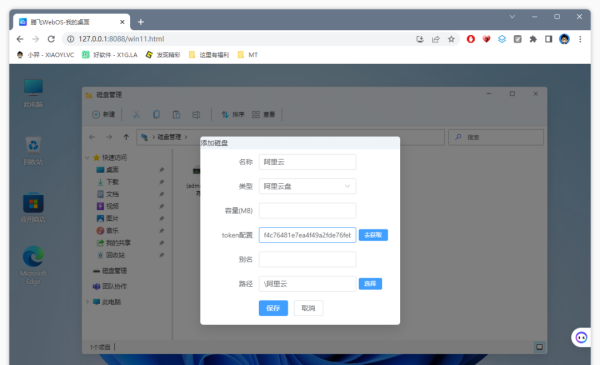
Task: Click the rename icon in file manager toolbar
Action: [196, 114]
